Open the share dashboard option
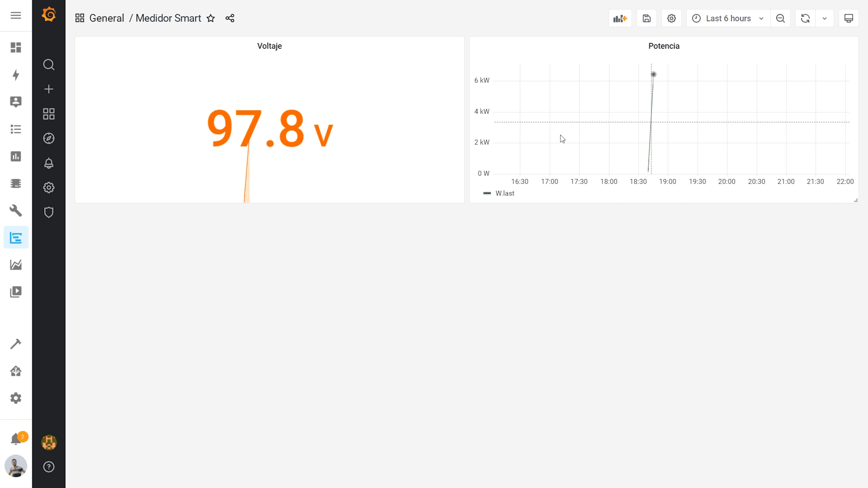This screenshot has width=868, height=488. coord(230,18)
